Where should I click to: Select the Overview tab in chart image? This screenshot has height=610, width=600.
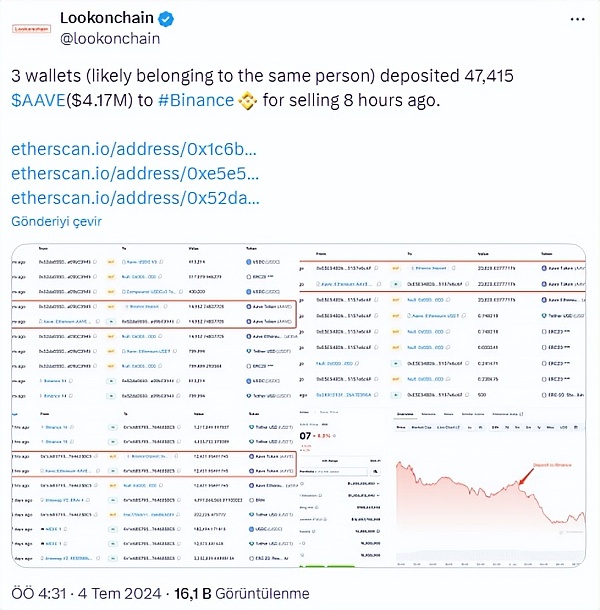tap(406, 413)
